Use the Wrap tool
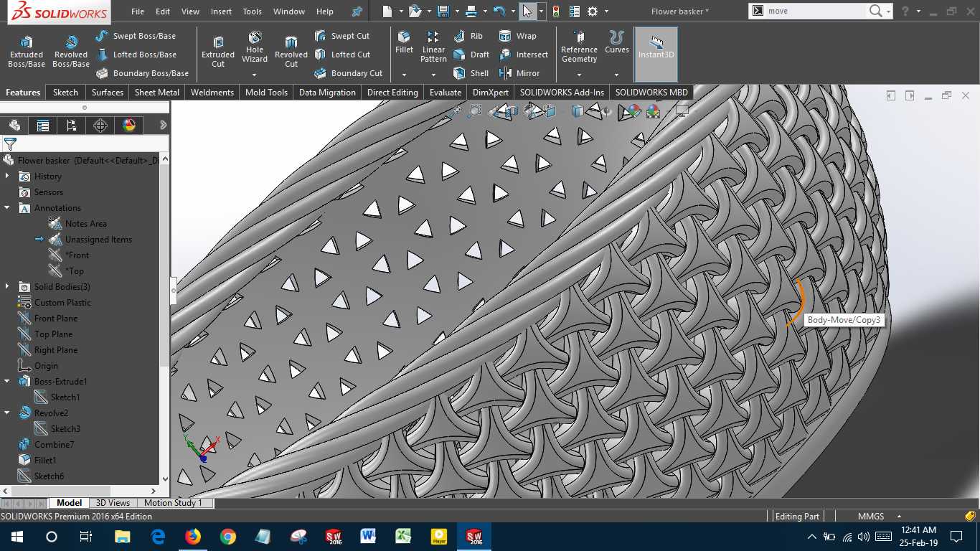Image resolution: width=980 pixels, height=551 pixels. point(517,36)
